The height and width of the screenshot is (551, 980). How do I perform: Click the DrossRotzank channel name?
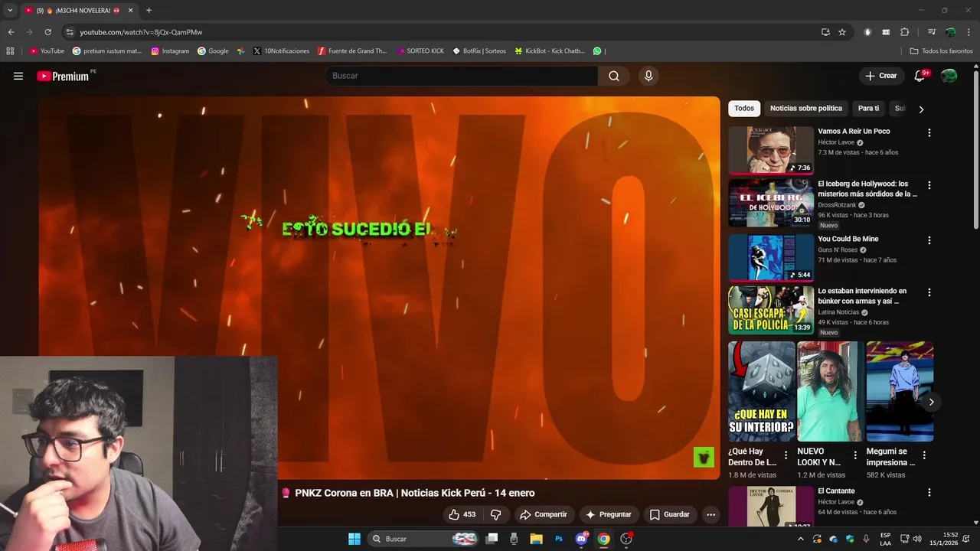[x=838, y=205]
